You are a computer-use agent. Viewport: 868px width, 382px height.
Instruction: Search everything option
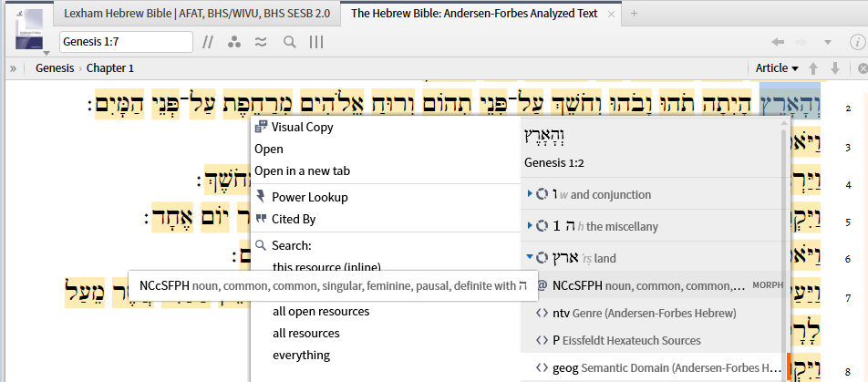[x=301, y=355]
